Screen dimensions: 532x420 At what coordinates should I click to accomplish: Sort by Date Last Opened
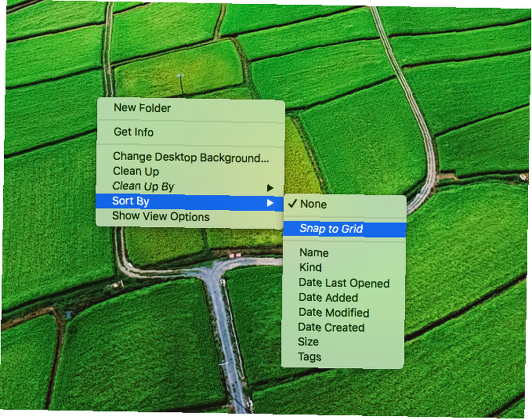tap(343, 283)
